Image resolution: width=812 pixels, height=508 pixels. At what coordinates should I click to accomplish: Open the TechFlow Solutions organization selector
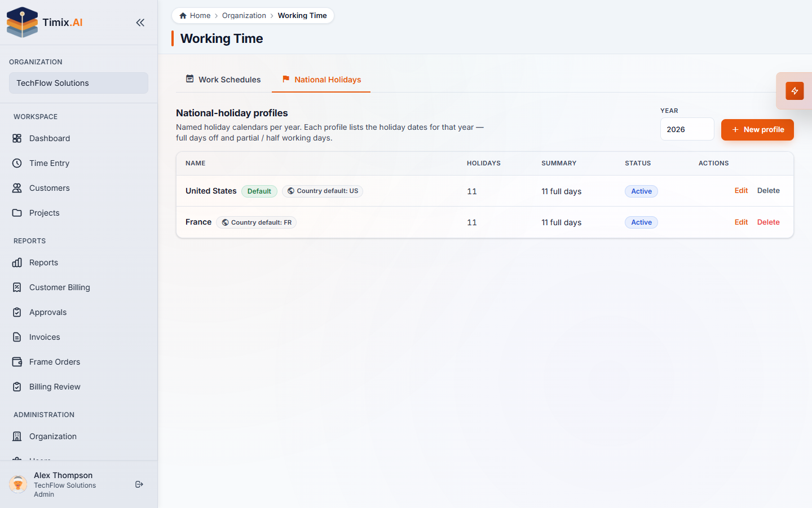[x=78, y=83]
